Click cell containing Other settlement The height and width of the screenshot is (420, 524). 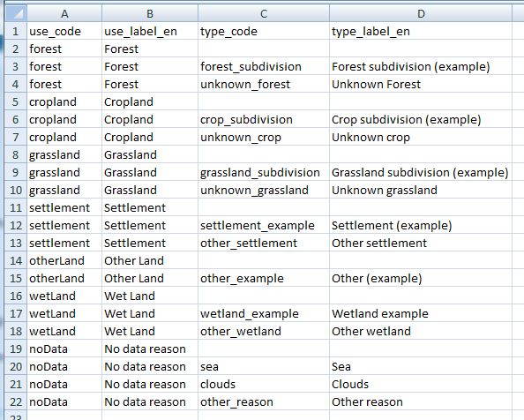point(421,243)
